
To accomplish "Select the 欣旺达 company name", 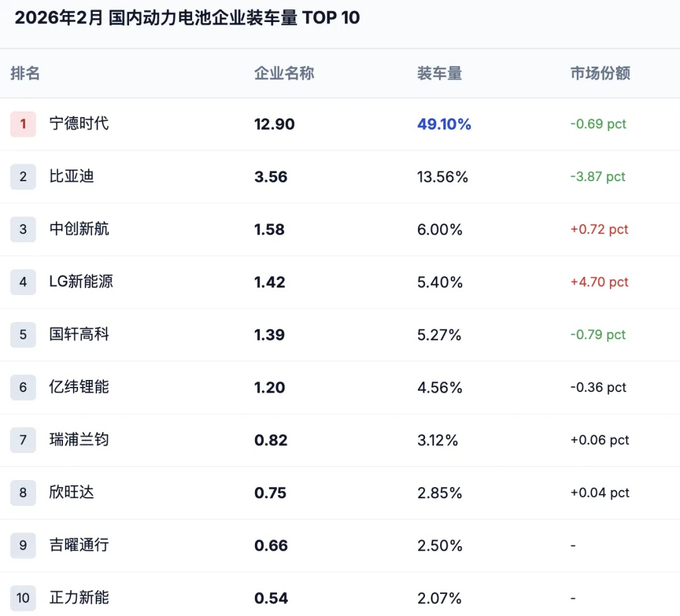I will [x=72, y=492].
